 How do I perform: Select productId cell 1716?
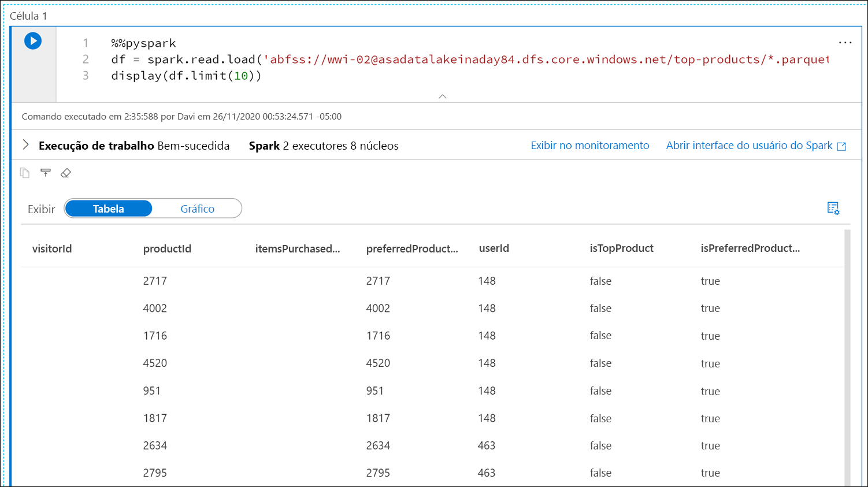(x=155, y=336)
